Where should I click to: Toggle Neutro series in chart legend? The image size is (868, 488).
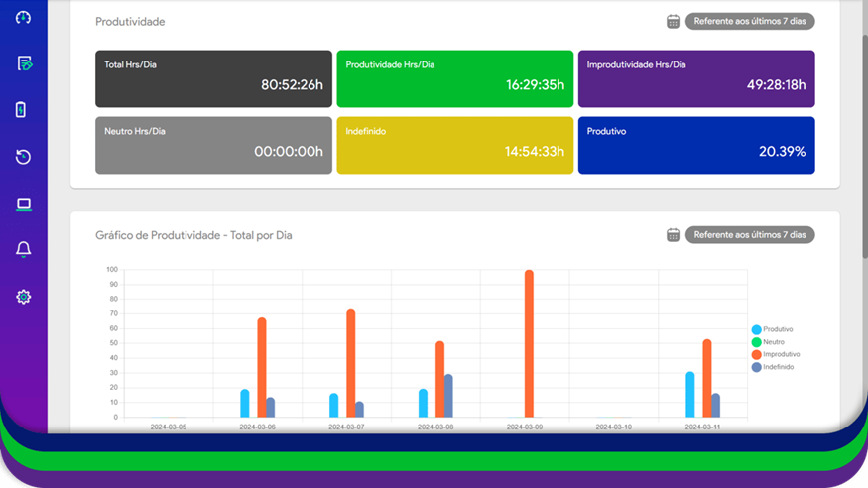[x=773, y=342]
